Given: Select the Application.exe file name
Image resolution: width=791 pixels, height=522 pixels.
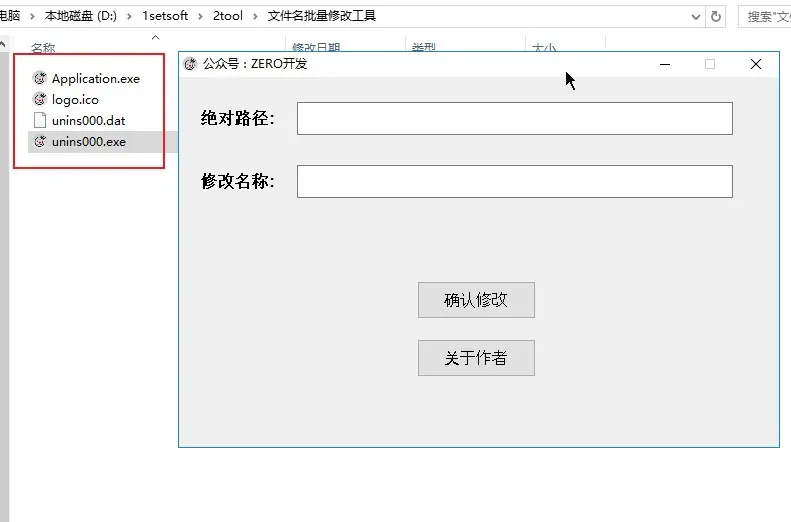Looking at the screenshot, I should [x=96, y=79].
